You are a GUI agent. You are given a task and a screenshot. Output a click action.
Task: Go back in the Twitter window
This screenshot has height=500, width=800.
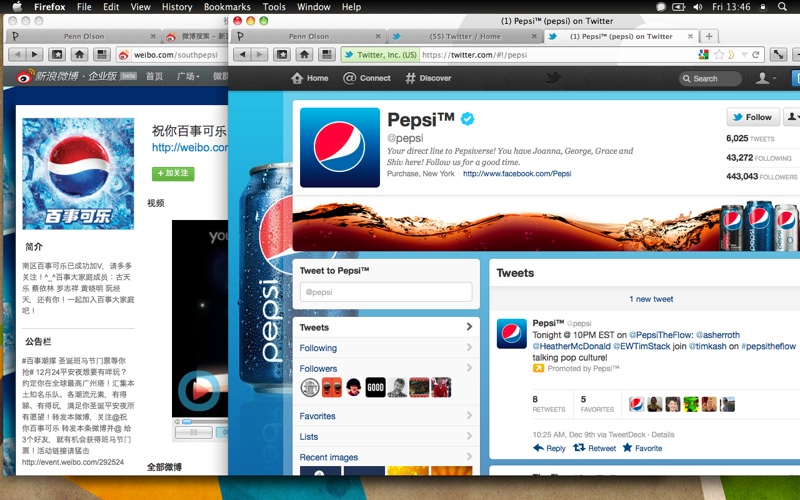(243, 55)
